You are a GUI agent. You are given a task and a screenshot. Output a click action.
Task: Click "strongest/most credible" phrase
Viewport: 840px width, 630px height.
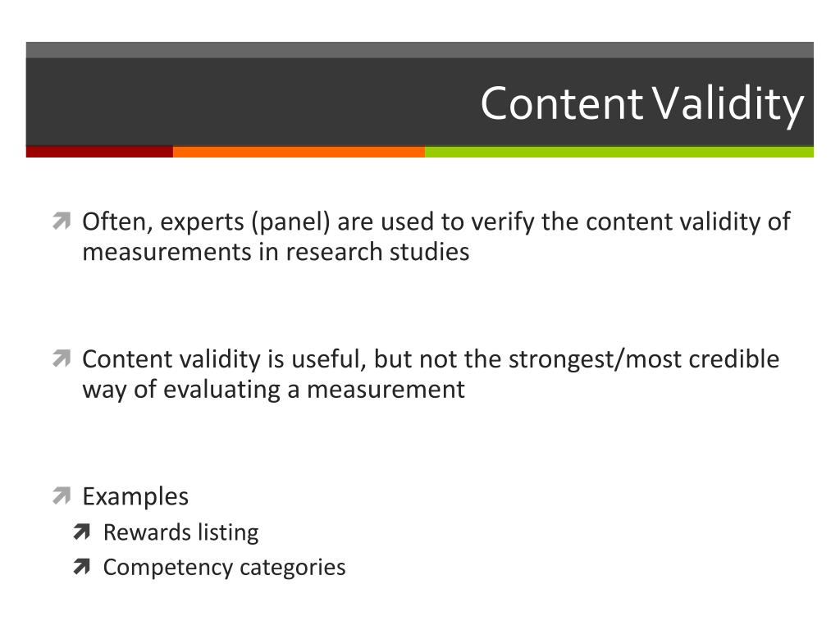(644, 359)
